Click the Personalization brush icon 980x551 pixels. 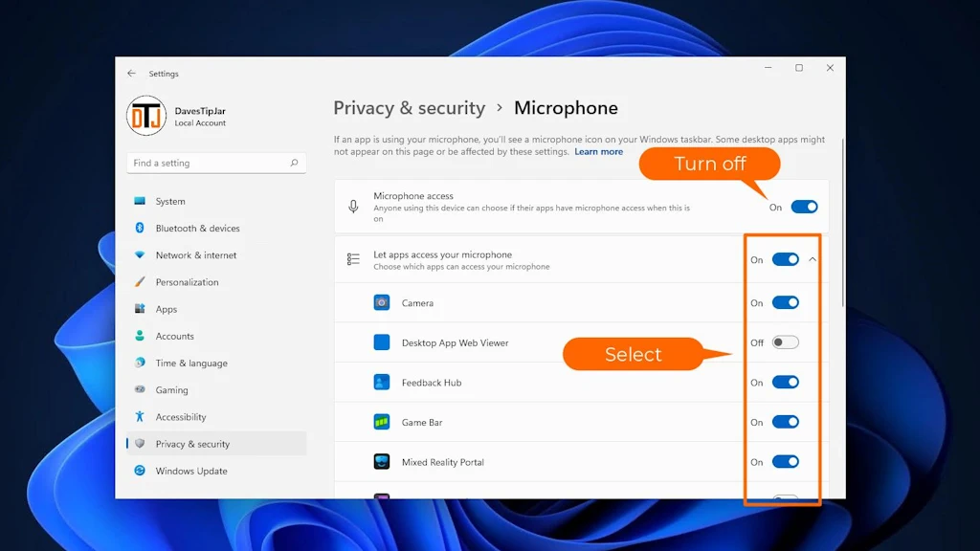pyautogui.click(x=140, y=282)
